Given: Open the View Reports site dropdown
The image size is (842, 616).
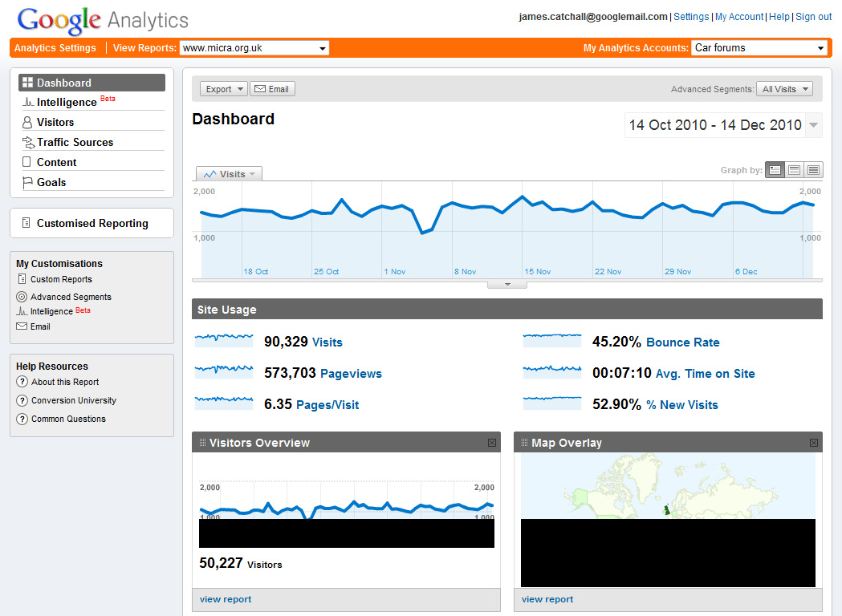Looking at the screenshot, I should point(254,48).
